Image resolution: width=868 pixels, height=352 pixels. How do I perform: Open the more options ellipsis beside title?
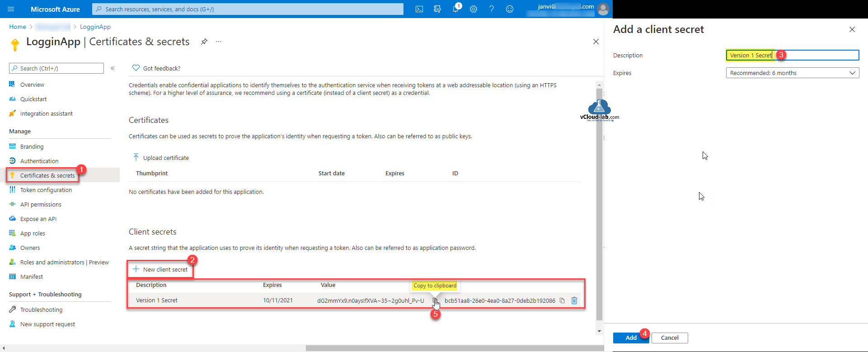[219, 42]
